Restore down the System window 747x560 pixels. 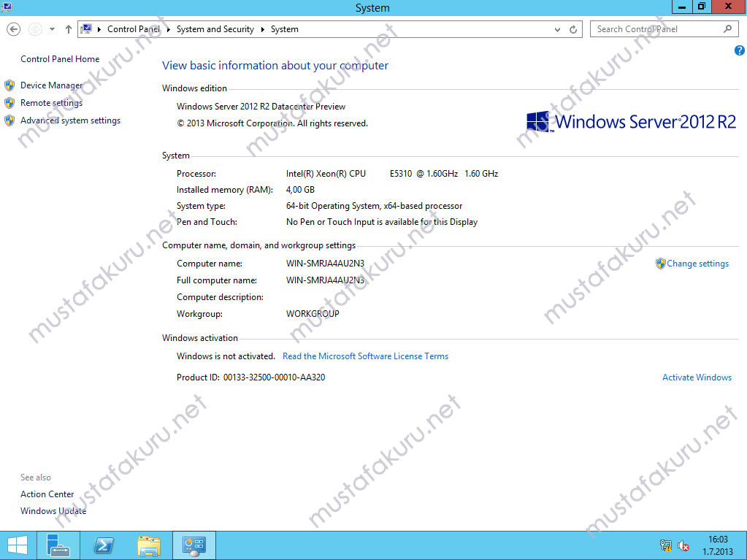click(x=701, y=7)
